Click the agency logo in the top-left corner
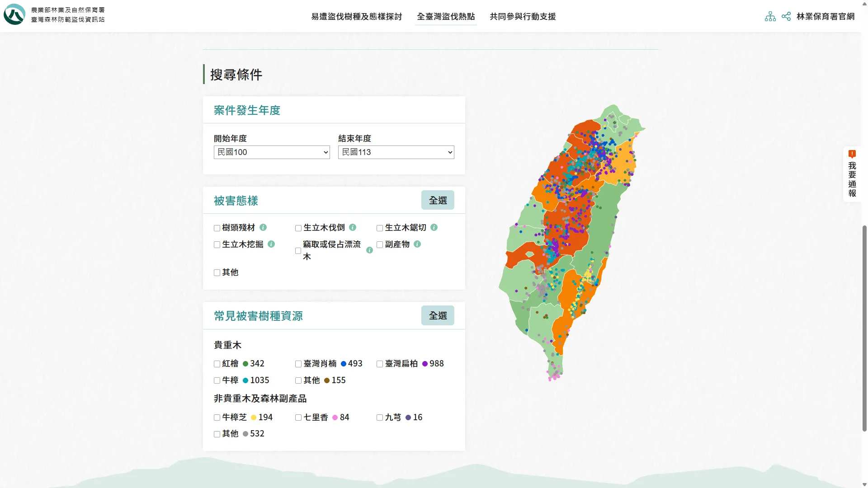This screenshot has width=868, height=488. (x=15, y=14)
